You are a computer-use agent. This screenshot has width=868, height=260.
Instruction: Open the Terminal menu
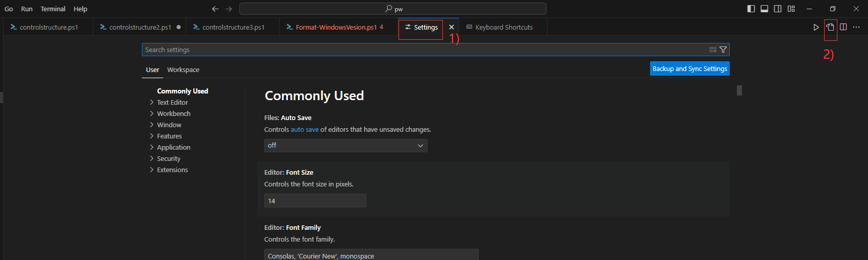coord(53,9)
